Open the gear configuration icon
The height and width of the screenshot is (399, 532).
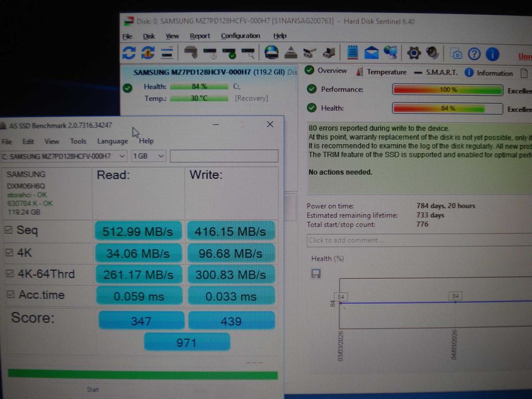tap(413, 53)
